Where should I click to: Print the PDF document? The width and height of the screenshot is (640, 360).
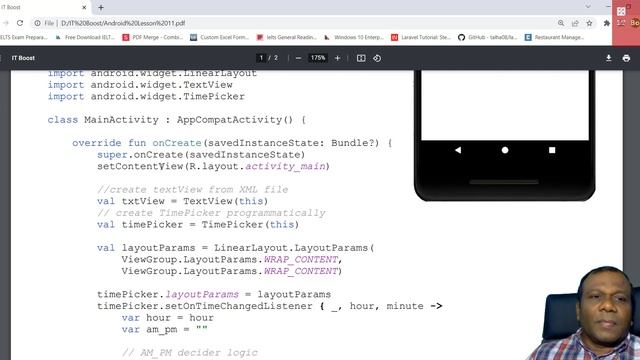626,58
